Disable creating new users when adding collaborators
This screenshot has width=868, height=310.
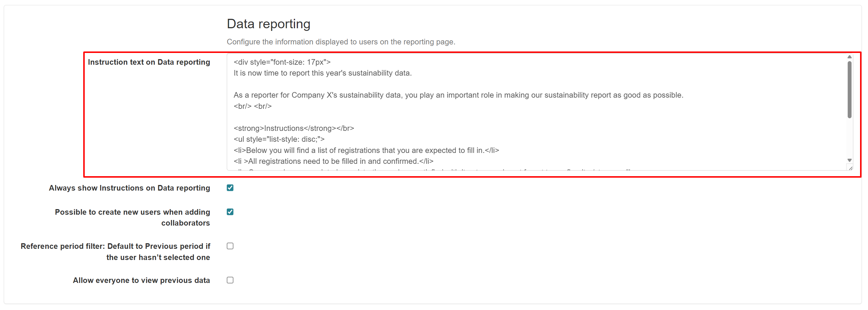230,212
